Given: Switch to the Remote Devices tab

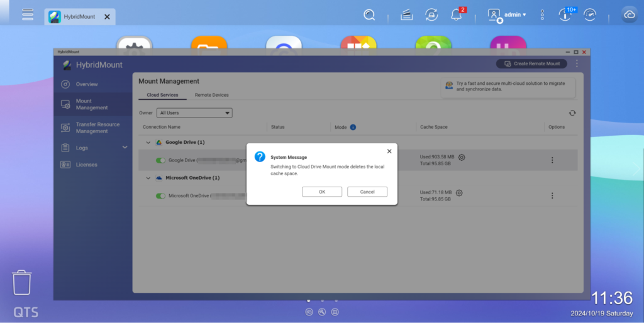Looking at the screenshot, I should point(211,95).
